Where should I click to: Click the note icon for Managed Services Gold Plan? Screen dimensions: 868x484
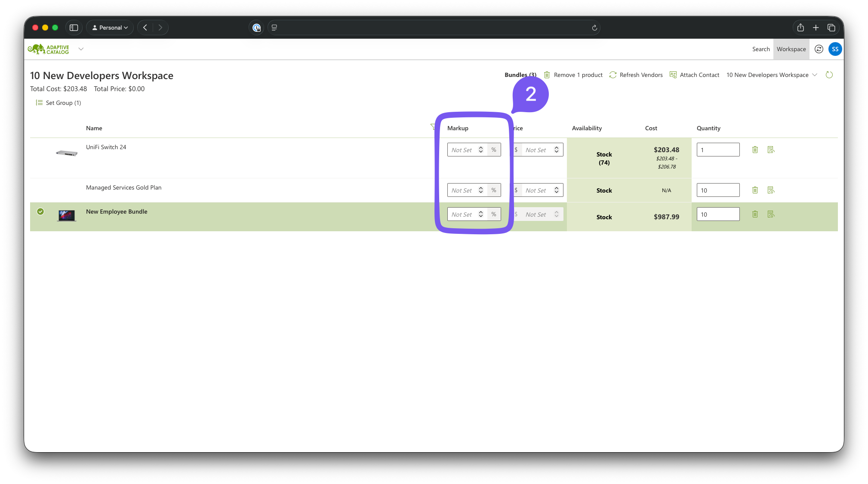click(771, 190)
